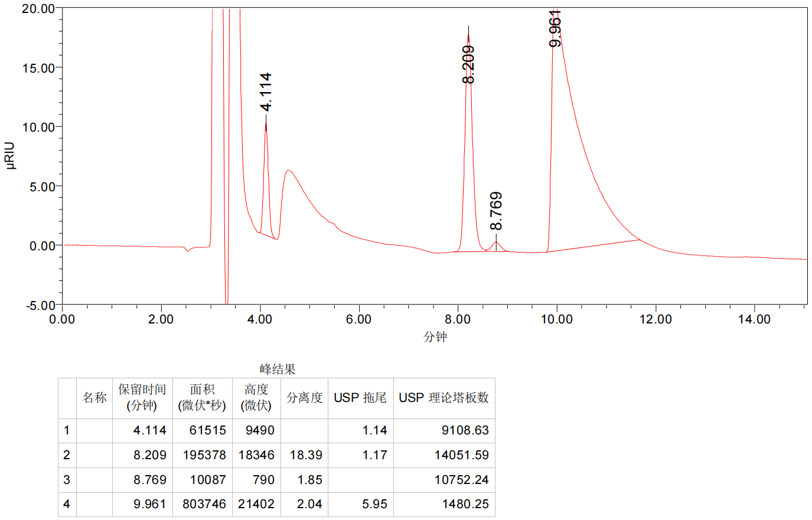Select the 9.961 peak label at plot top

pos(555,28)
